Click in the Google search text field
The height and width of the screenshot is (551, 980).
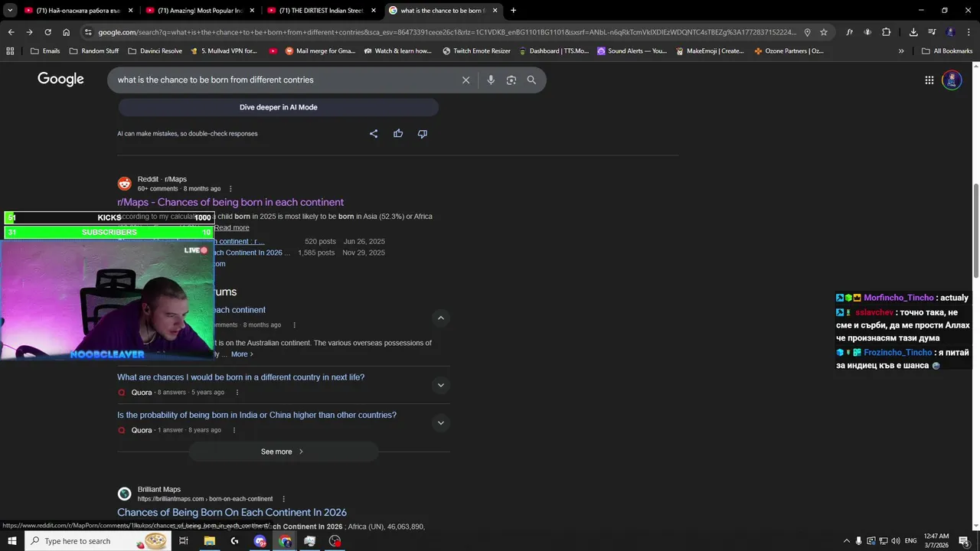pyautogui.click(x=283, y=80)
